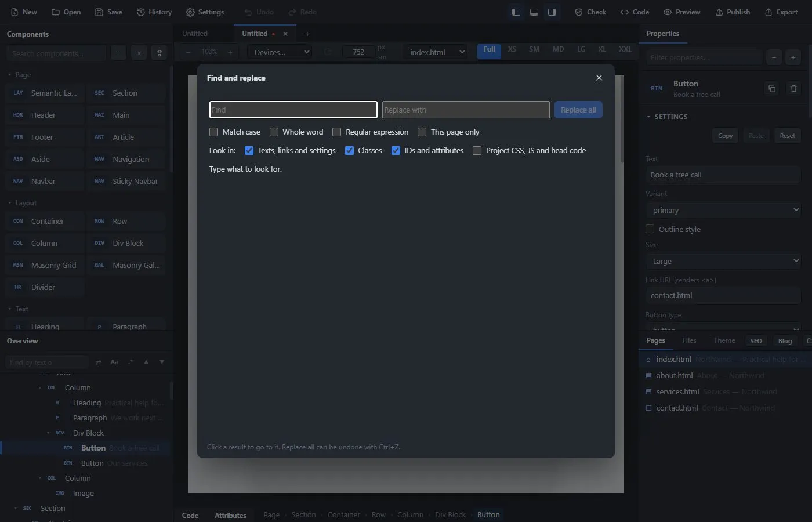Viewport: 812px width, 522px height.
Task: Enable the Regular expression checkbox
Action: [336, 132]
